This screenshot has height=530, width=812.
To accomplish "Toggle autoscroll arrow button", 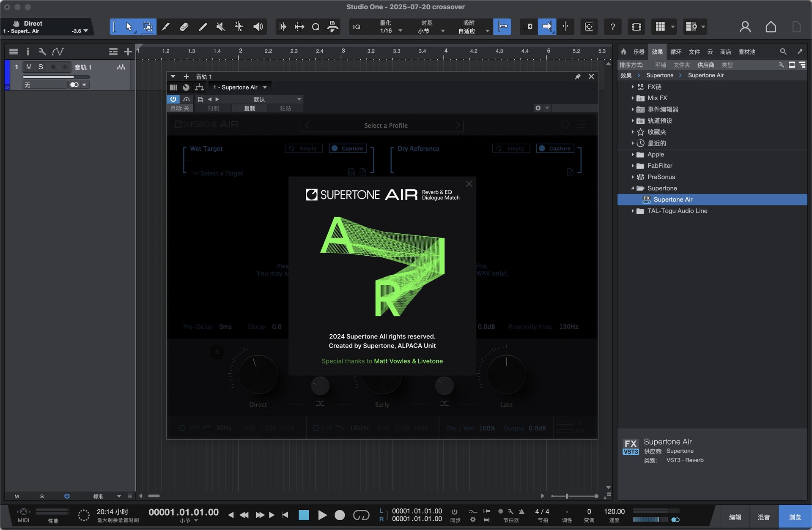I will click(x=547, y=27).
